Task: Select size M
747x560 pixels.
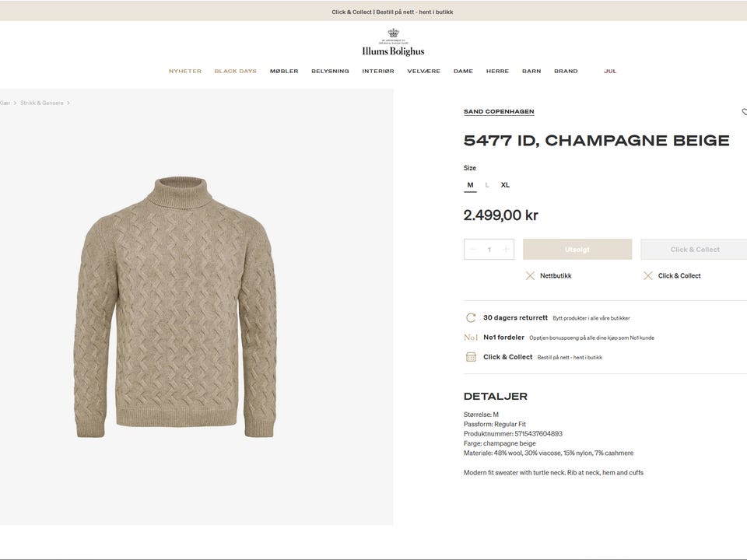Action: pyautogui.click(x=470, y=185)
